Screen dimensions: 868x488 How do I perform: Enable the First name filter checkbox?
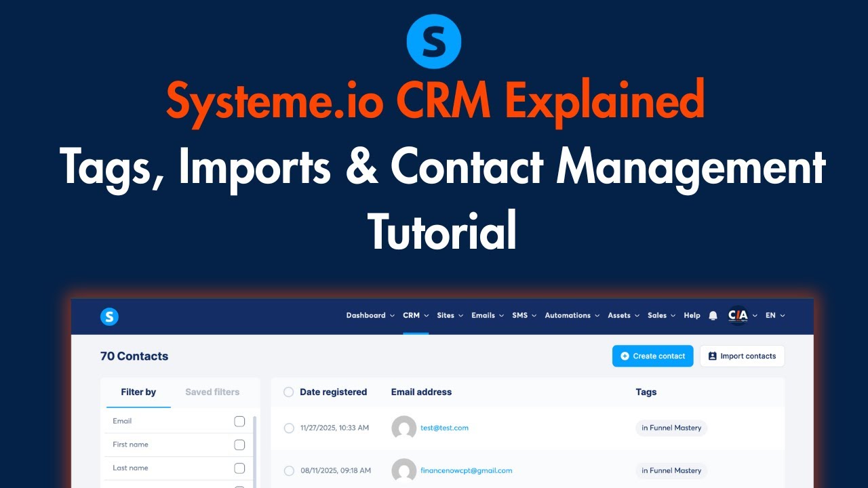239,445
